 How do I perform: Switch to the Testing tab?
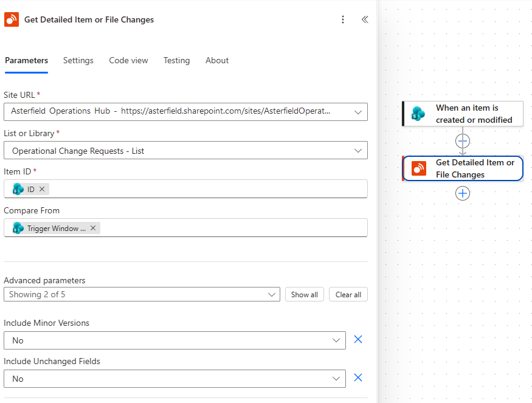click(177, 60)
